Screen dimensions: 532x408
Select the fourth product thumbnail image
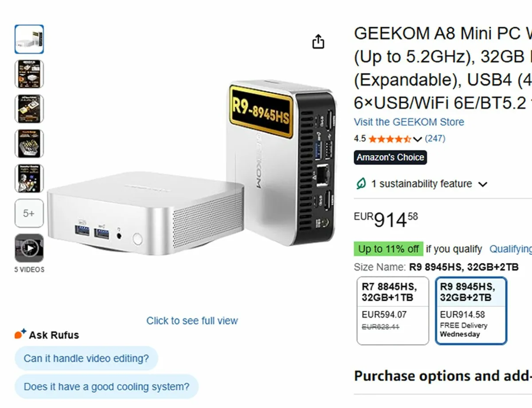29,143
